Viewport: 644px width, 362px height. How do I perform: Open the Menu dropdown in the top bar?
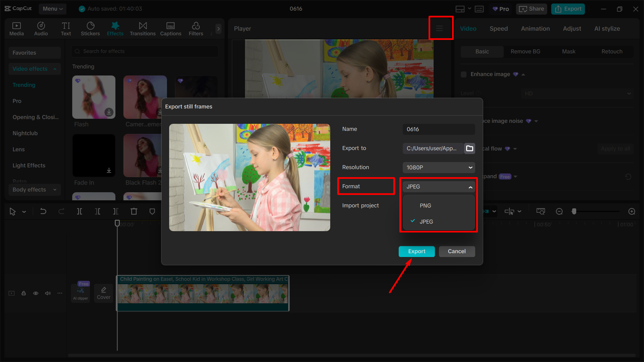[x=52, y=9]
